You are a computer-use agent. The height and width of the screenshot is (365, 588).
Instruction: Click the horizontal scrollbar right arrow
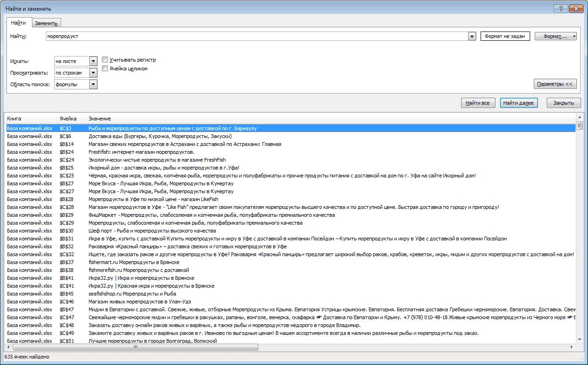(x=572, y=347)
